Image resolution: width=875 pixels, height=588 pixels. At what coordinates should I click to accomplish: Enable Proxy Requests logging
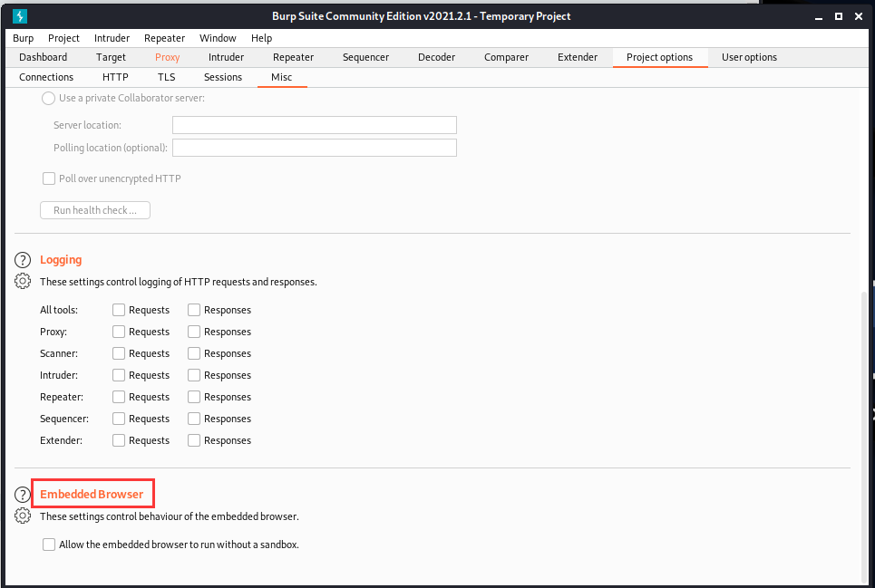118,332
